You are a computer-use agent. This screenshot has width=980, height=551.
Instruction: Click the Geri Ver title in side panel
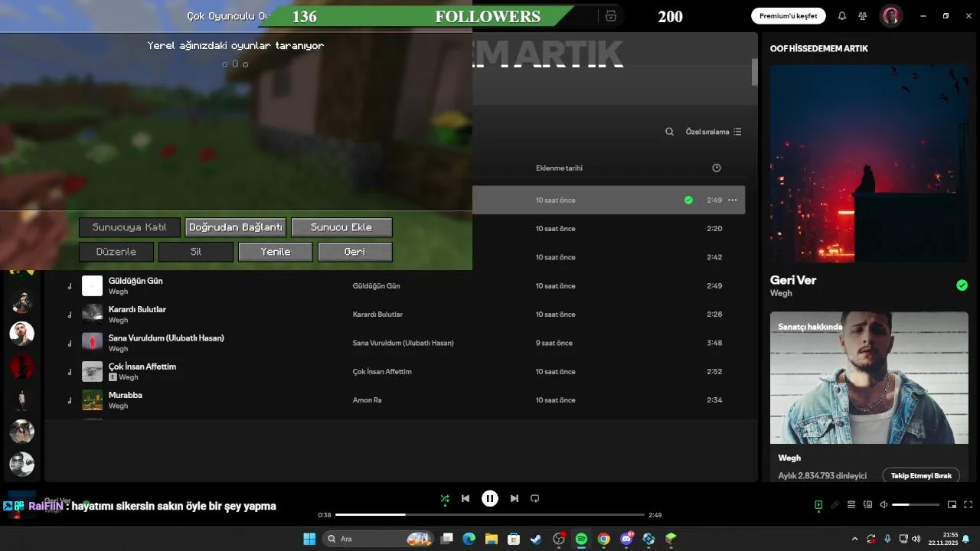[793, 280]
